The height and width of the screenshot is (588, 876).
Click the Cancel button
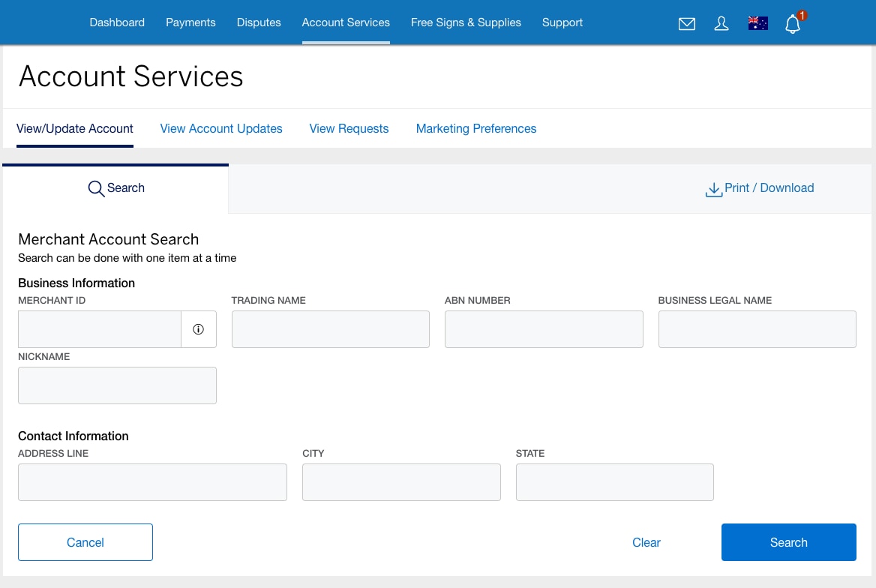click(85, 542)
